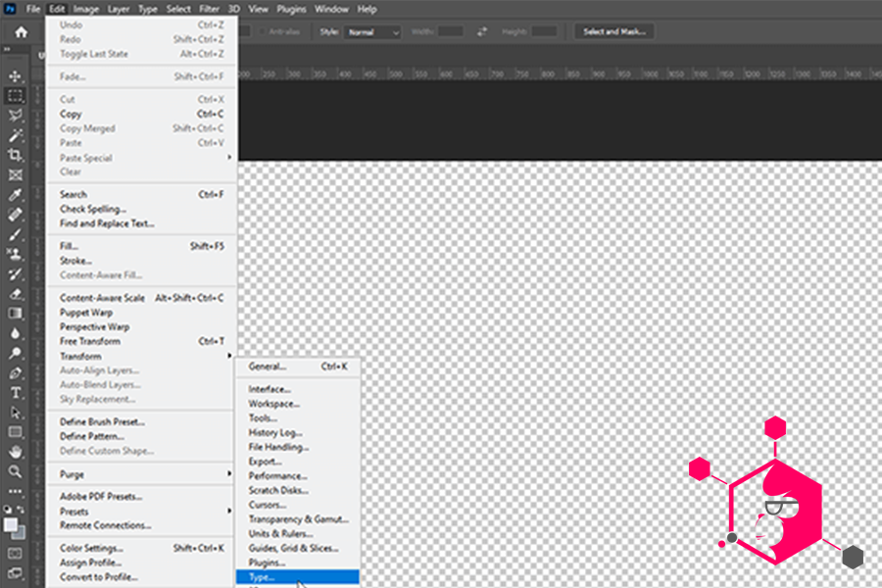
Task: Click the swap foreground/background colors icon
Action: [21, 510]
